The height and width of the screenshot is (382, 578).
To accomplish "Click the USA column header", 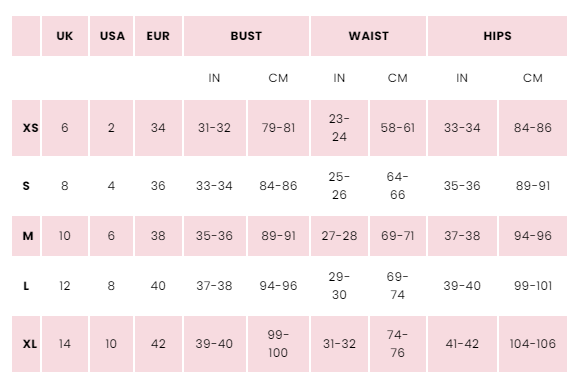I will click(x=112, y=36).
